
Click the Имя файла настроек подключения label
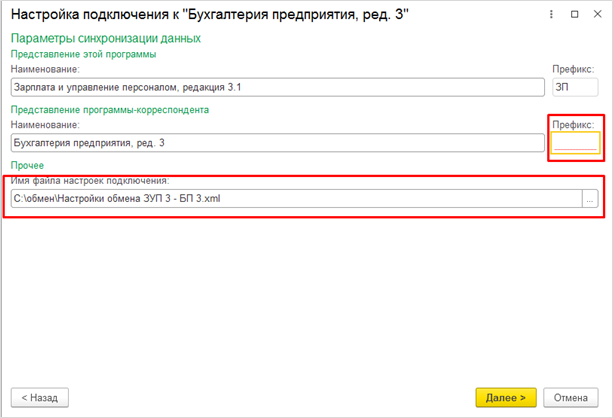pyautogui.click(x=92, y=180)
